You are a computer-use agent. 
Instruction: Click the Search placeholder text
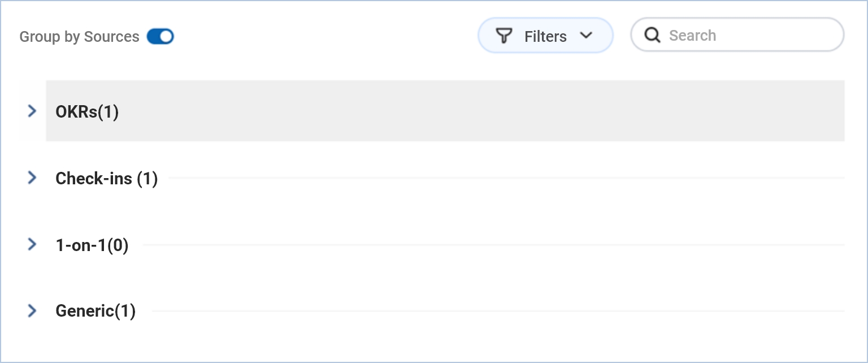coord(692,36)
